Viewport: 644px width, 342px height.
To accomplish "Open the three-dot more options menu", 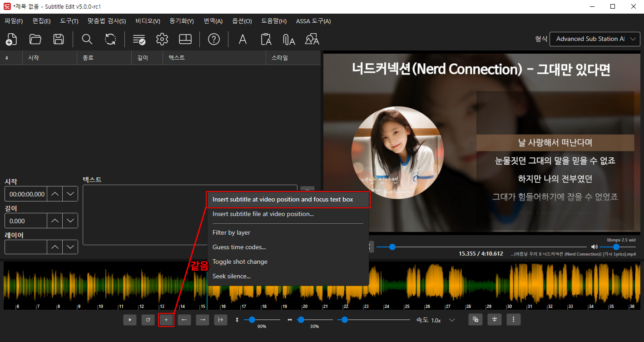I will 514,320.
